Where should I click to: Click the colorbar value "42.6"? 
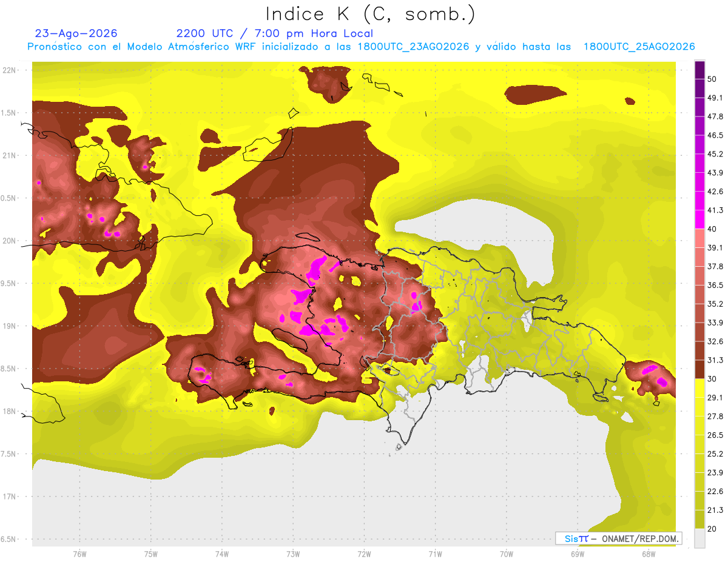(x=715, y=192)
